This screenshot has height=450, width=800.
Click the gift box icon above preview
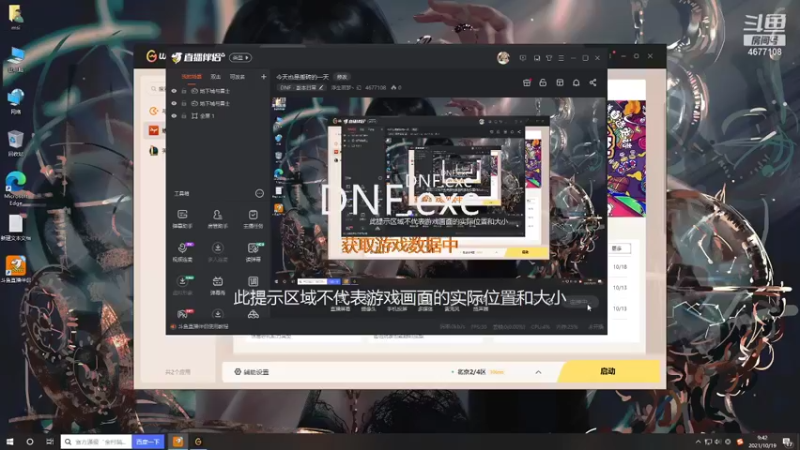coord(527,83)
